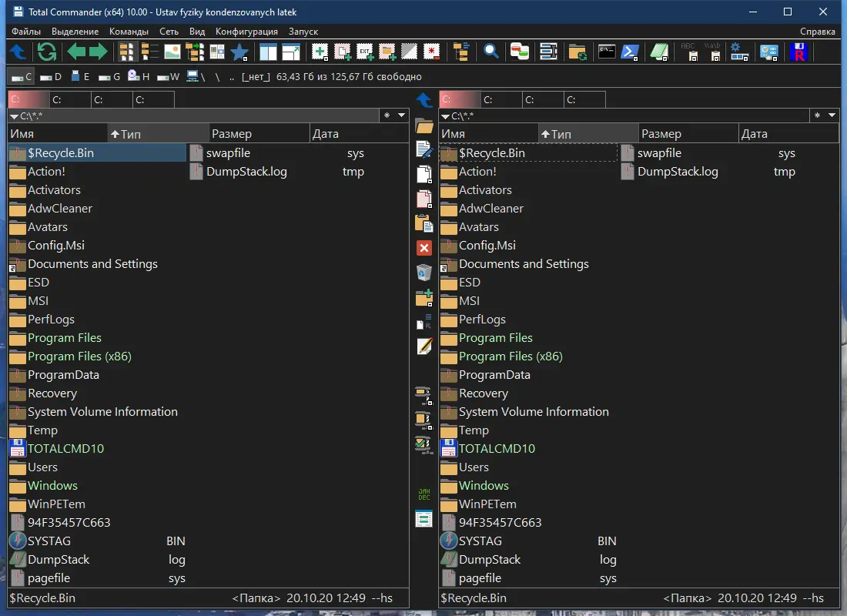
Task: Open the Выделение menu
Action: click(x=75, y=32)
